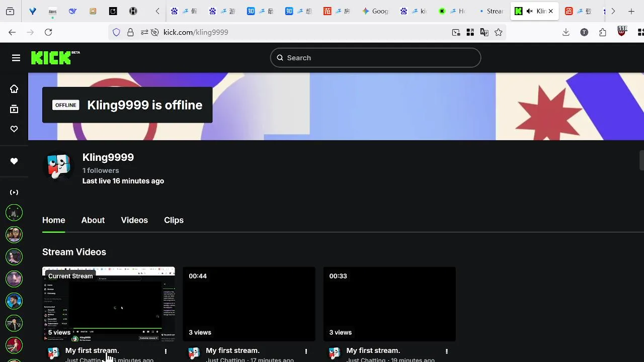Open sixth recommended channel avatar in sidebar
Viewport: 644px width, 362px height.
pos(14,323)
